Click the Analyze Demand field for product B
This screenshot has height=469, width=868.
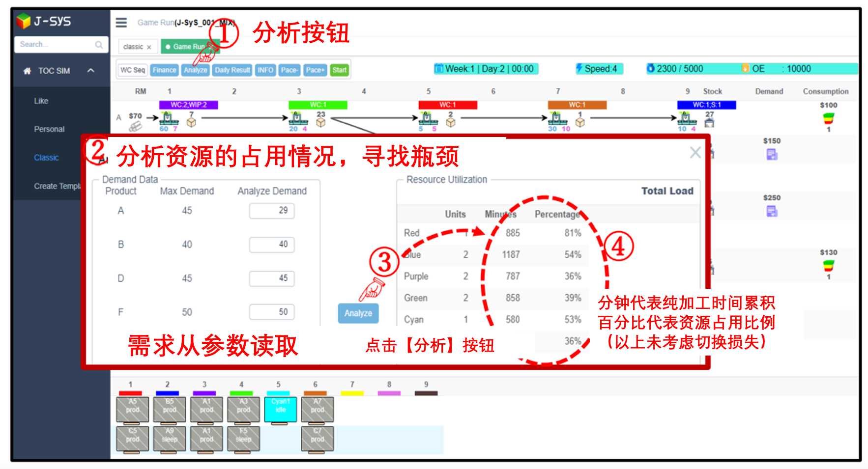[x=271, y=244]
